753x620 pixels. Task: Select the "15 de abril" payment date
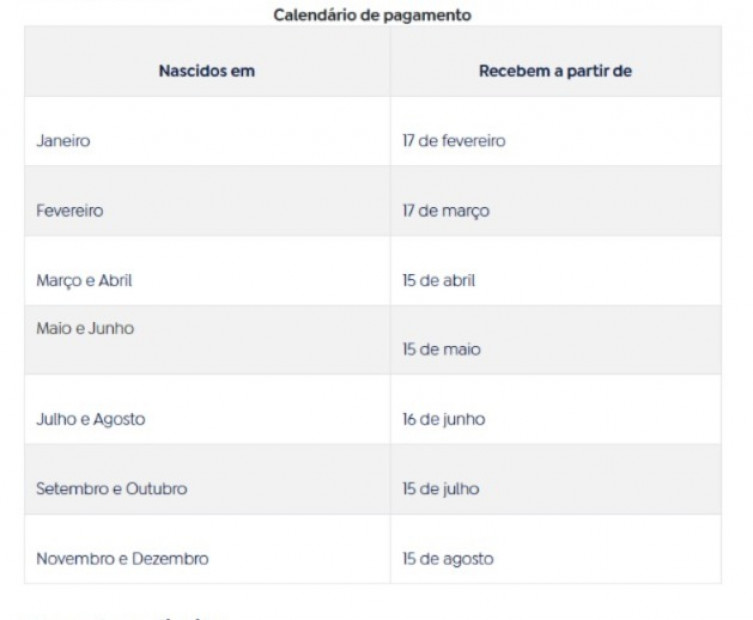point(438,281)
